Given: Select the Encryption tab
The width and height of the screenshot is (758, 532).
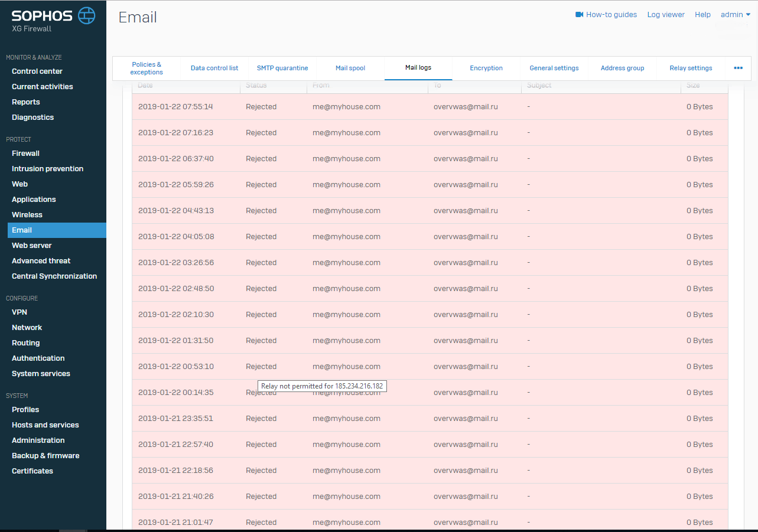Looking at the screenshot, I should click(486, 68).
